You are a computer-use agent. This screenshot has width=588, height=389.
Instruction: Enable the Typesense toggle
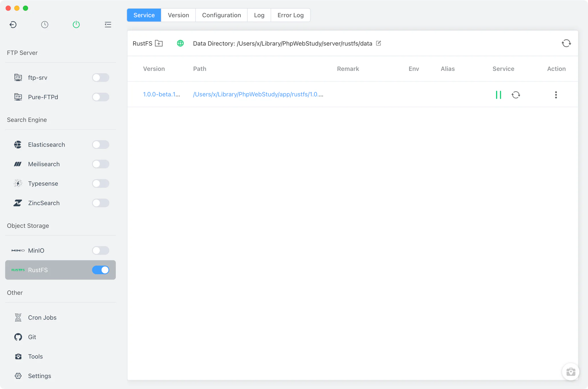[x=100, y=184]
